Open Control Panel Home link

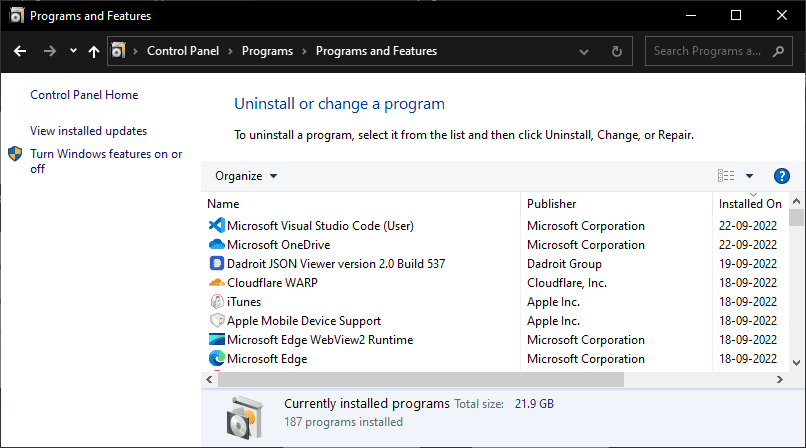84,95
